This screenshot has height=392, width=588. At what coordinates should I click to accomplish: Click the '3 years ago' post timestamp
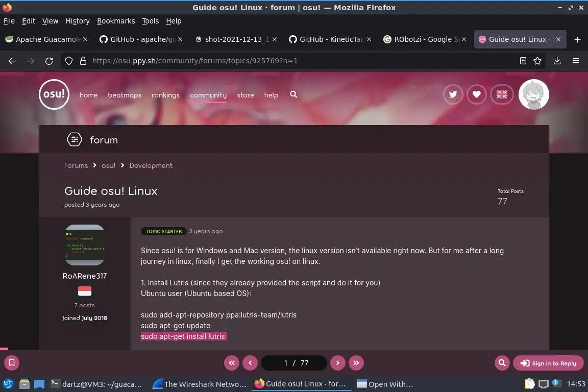(x=206, y=231)
